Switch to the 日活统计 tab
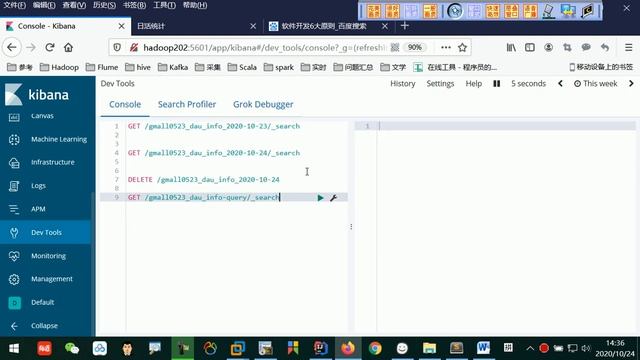 pyautogui.click(x=196, y=26)
